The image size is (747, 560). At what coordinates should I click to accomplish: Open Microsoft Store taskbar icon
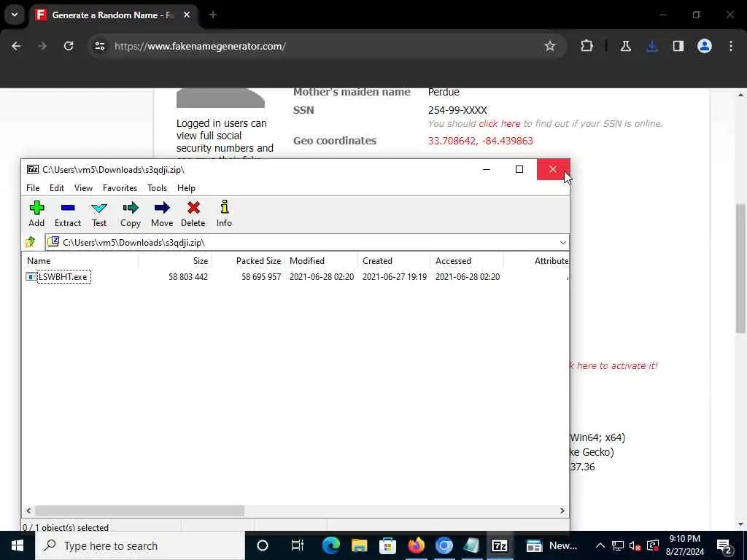pyautogui.click(x=388, y=545)
